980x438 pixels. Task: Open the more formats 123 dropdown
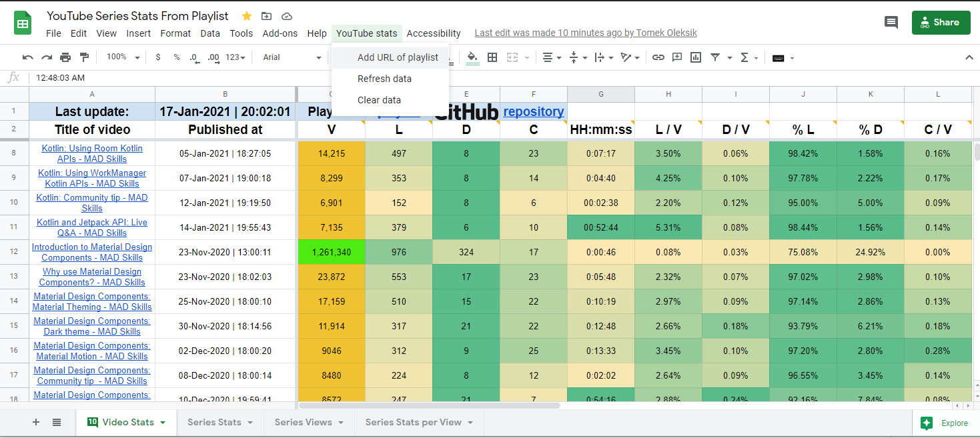[x=235, y=57]
